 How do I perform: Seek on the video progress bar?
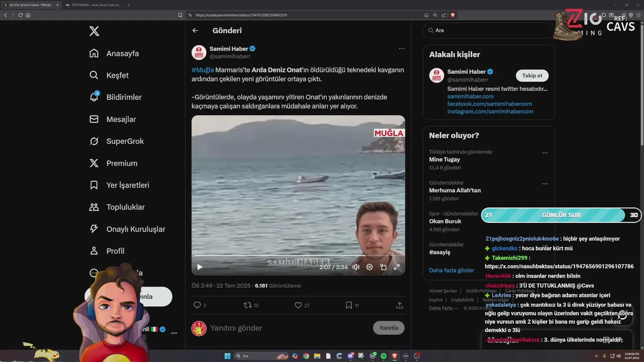(298, 256)
